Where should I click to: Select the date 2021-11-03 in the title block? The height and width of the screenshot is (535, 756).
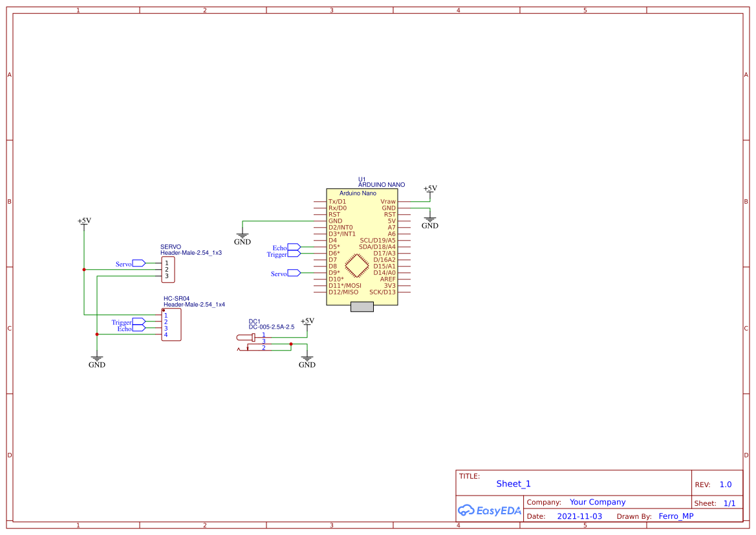tap(579, 516)
